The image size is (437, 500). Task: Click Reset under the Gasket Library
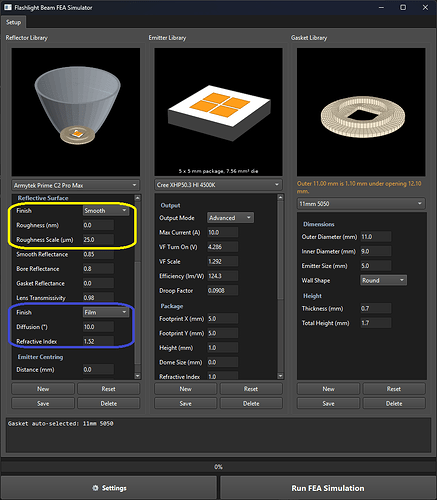(394, 389)
